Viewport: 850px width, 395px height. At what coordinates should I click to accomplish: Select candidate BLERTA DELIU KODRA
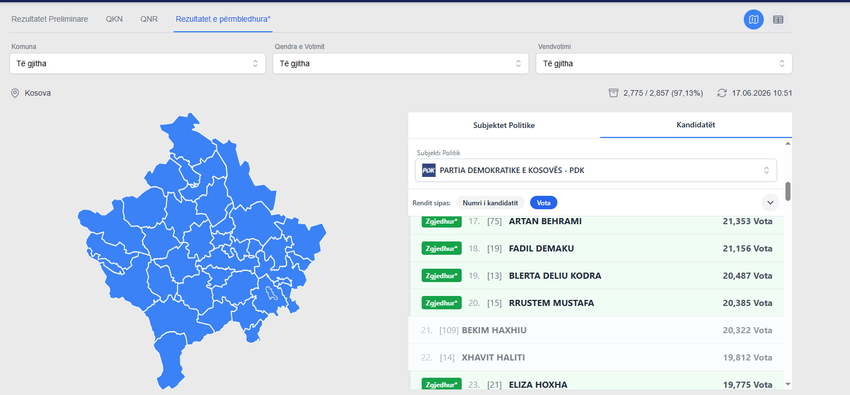pyautogui.click(x=555, y=276)
